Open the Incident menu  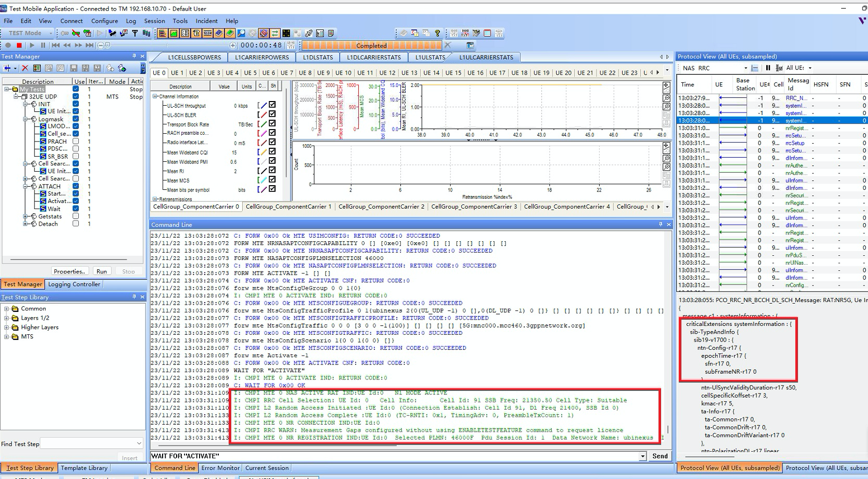coord(206,21)
